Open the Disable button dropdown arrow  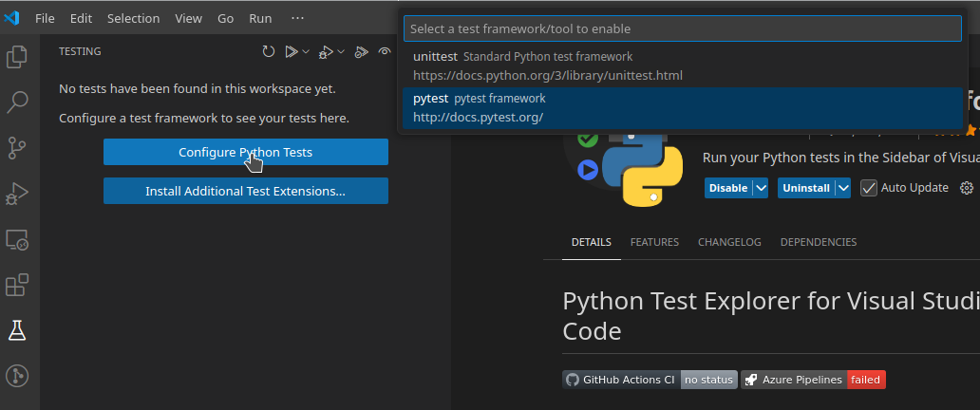pyautogui.click(x=761, y=188)
